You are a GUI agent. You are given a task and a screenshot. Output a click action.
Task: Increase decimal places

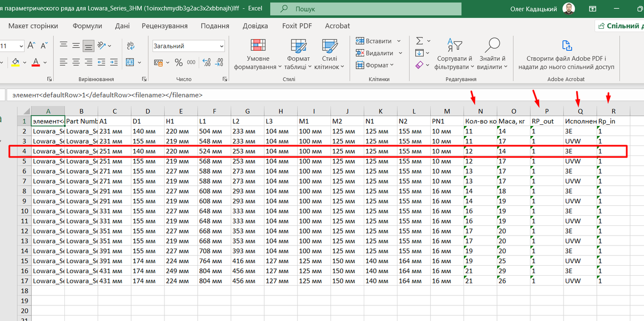pos(206,62)
